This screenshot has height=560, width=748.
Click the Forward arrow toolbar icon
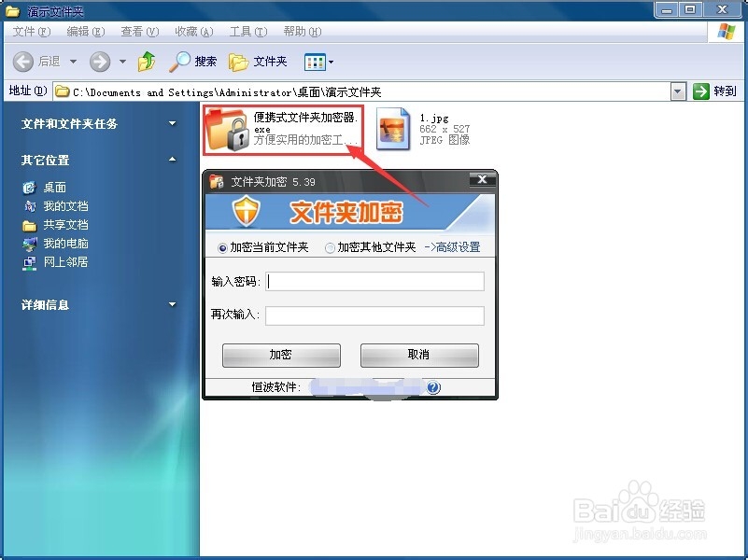[100, 62]
